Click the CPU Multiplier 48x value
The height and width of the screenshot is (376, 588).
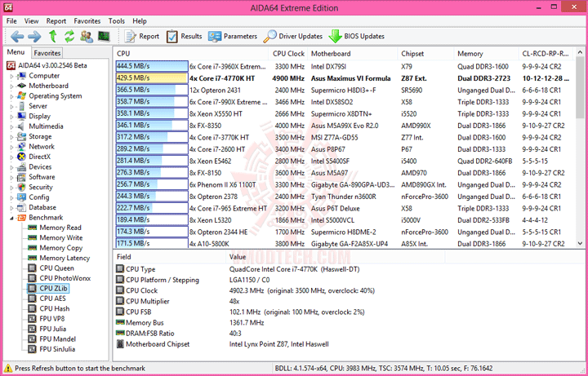click(x=234, y=301)
